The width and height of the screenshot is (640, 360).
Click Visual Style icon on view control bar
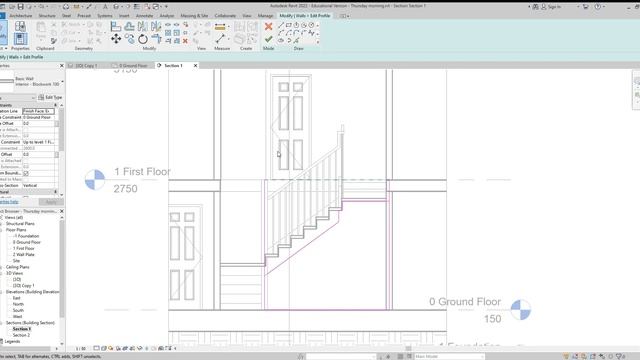104,349
